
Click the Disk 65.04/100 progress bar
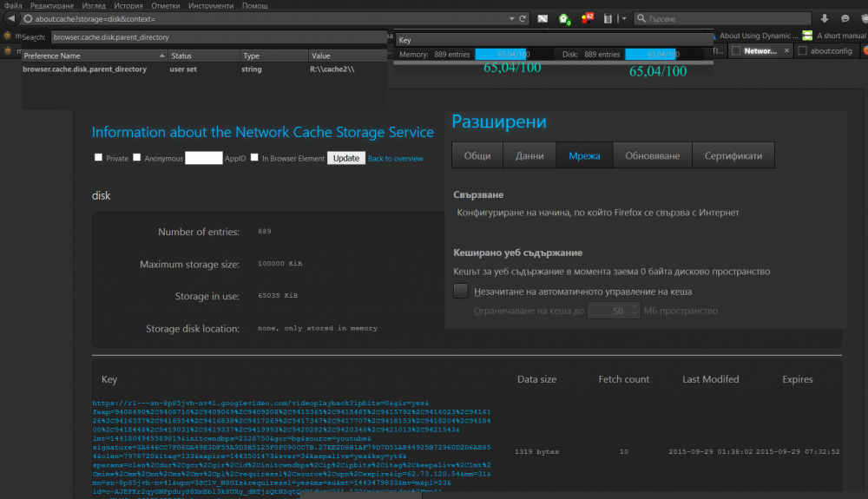664,54
